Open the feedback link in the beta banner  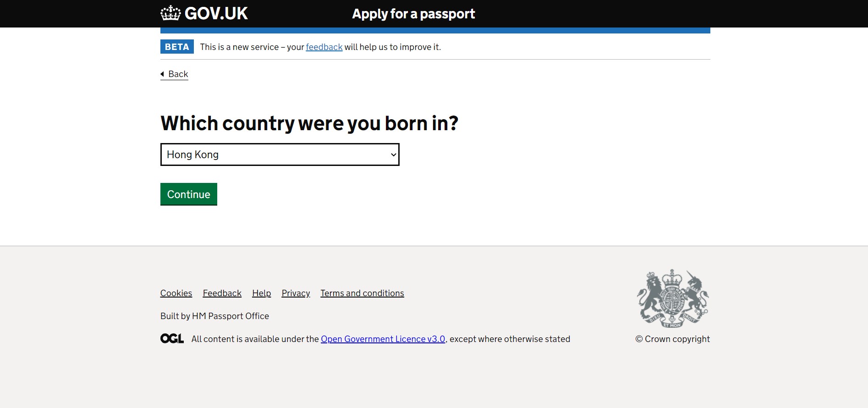[324, 47]
